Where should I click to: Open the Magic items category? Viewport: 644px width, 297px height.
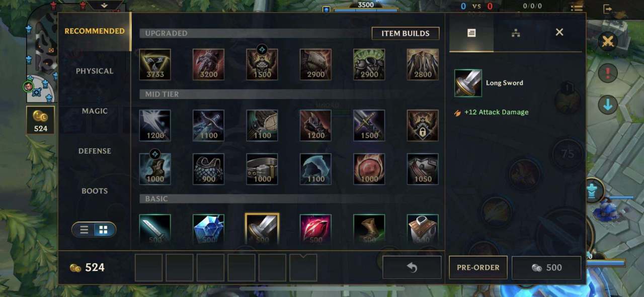pos(95,111)
